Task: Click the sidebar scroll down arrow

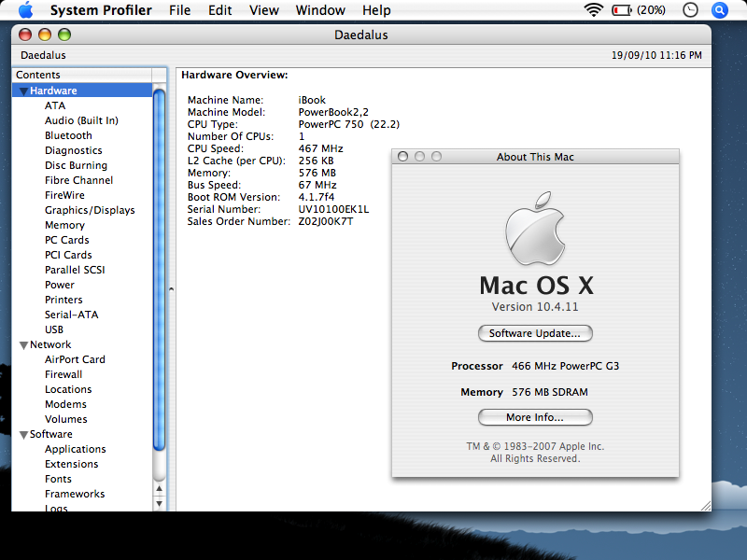Action: [x=159, y=503]
